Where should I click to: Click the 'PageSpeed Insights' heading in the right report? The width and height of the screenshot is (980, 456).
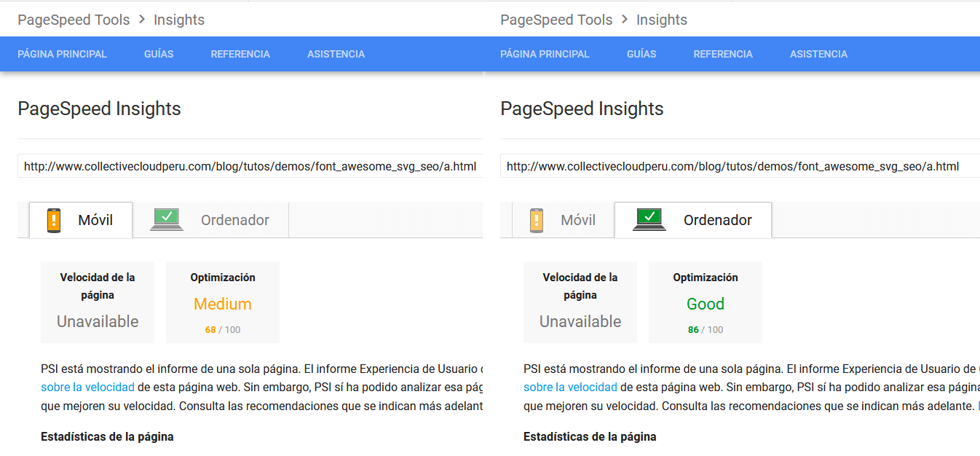pyautogui.click(x=582, y=109)
